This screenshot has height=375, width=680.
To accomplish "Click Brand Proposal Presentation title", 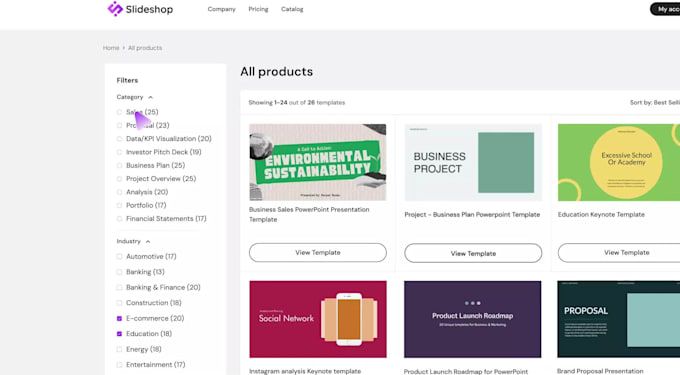I will (x=600, y=372).
